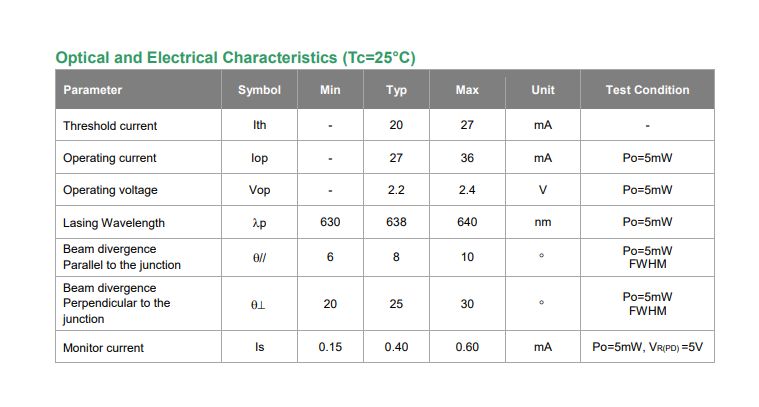
Task: Click the λp wavelength symbol
Action: (259, 223)
